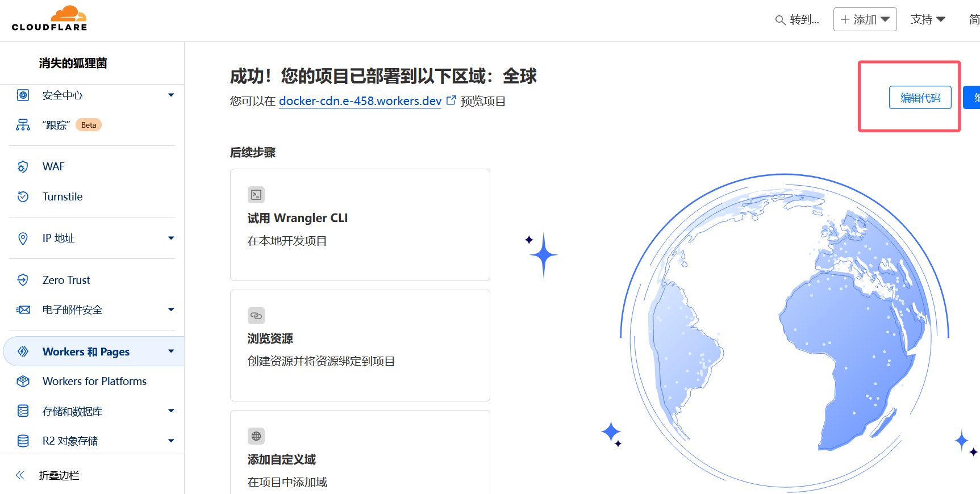
Task: Expand the 存储和数据库 arrow
Action: [171, 411]
